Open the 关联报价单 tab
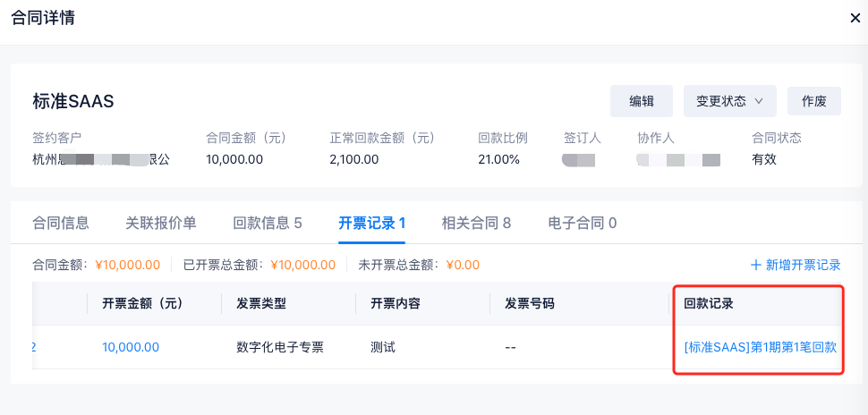Screen dimensions: 868x415 (160, 223)
